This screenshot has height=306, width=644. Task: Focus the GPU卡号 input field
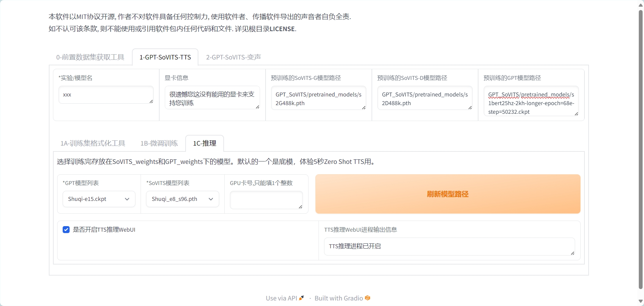[266, 200]
